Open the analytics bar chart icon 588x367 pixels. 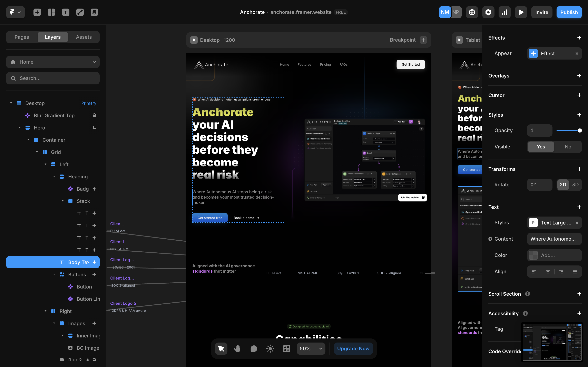pyautogui.click(x=505, y=12)
